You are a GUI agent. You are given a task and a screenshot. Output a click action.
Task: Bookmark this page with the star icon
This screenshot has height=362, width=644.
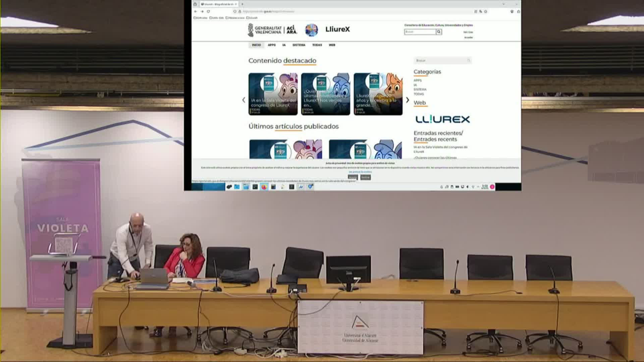point(485,11)
